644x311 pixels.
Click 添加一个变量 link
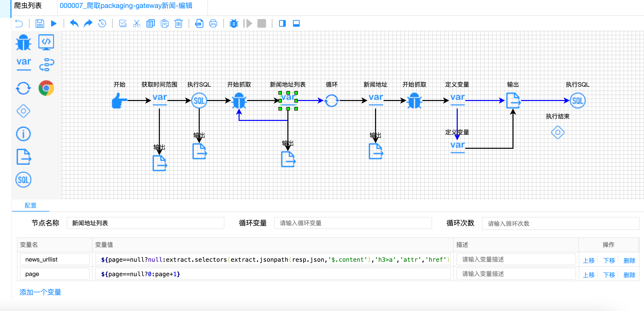40,292
